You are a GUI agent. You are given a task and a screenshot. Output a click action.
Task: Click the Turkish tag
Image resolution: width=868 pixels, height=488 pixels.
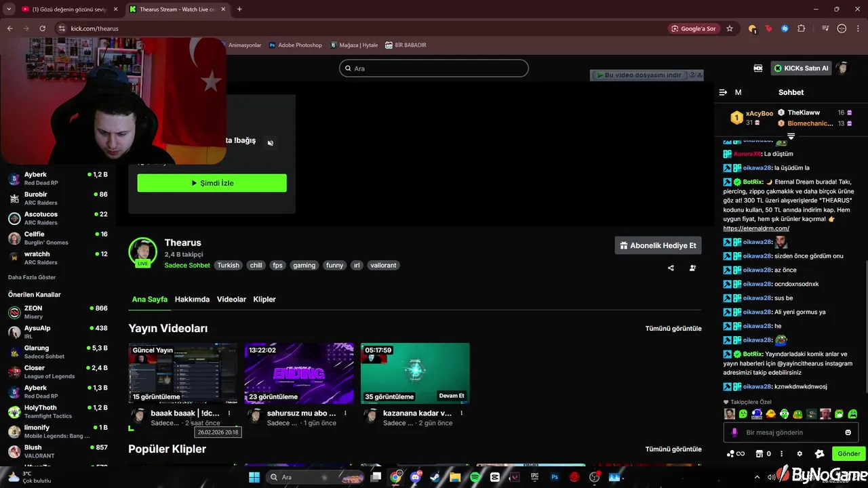click(x=228, y=266)
